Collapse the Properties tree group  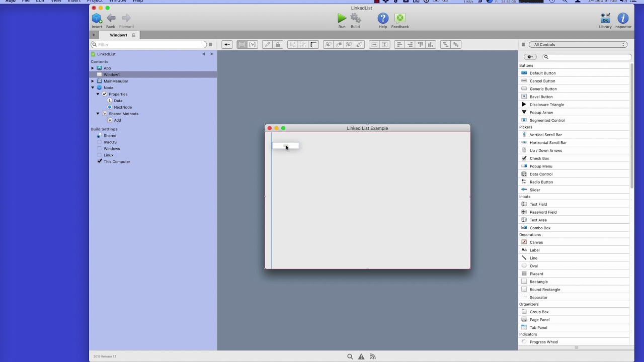point(98,94)
